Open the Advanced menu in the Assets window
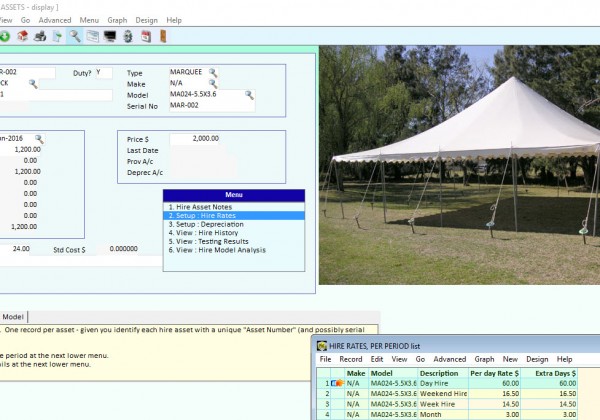Viewport: 600px width, 420px height. click(55, 20)
